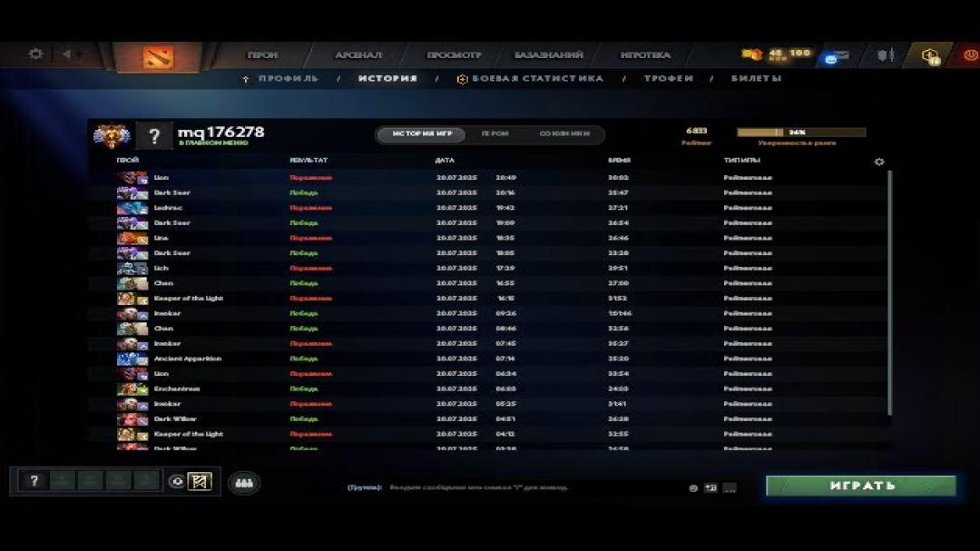Click the Chen portrait in the 16:55 row
980x551 pixels.
tap(132, 282)
